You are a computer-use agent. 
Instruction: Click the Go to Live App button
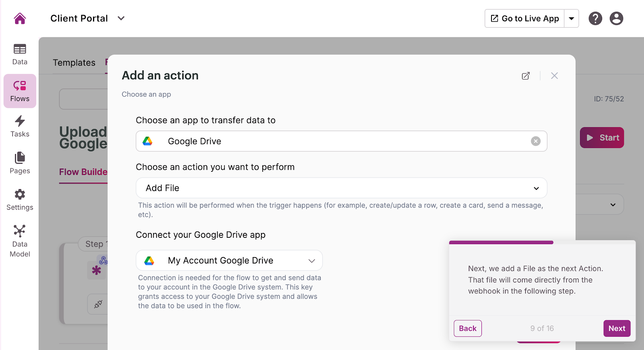tap(524, 19)
